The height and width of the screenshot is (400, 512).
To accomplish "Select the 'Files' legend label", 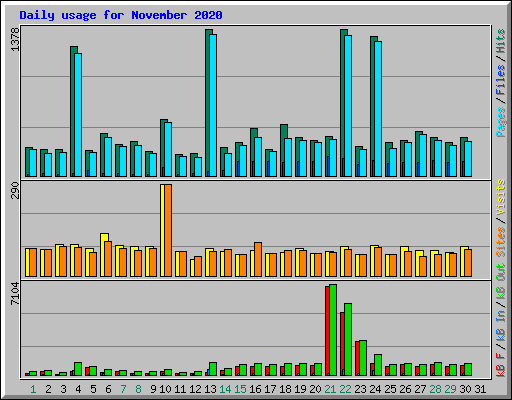I will 500,80.
